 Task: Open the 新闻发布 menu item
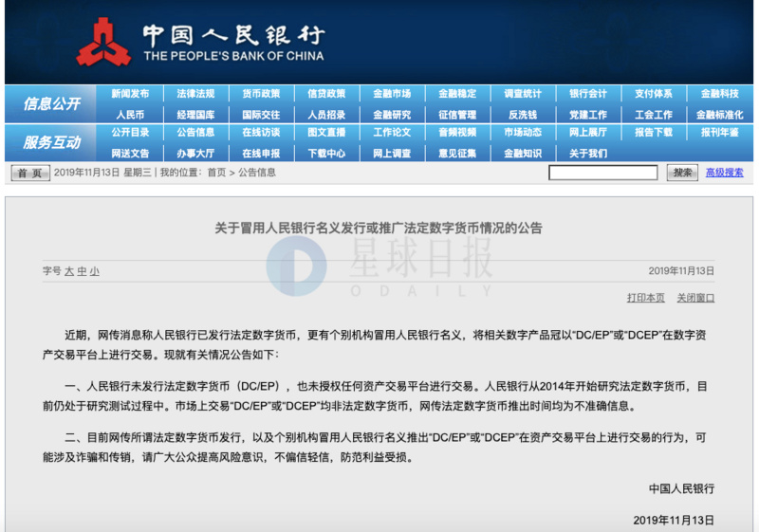click(130, 93)
